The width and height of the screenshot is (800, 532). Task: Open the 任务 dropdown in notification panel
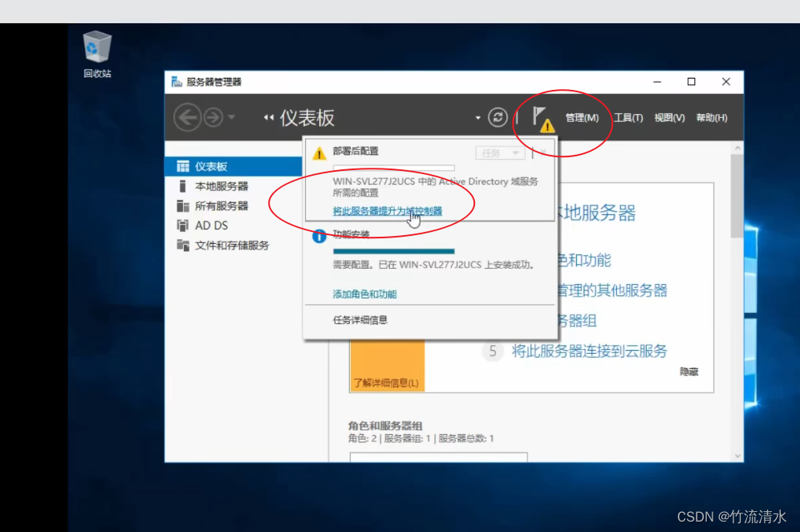500,153
